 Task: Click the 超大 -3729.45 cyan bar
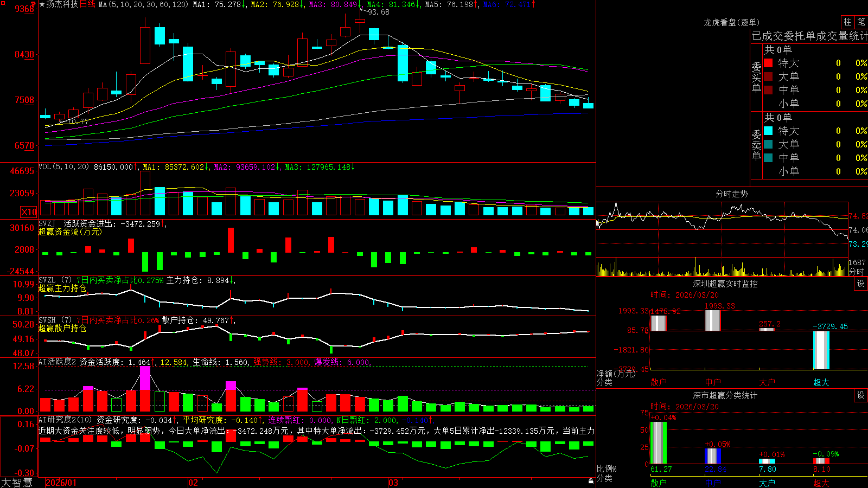[821, 350]
